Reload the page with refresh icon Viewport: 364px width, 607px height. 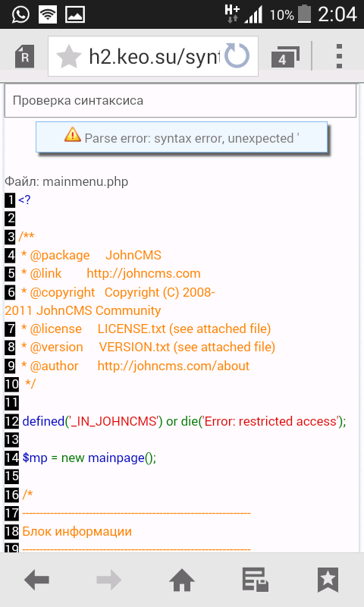[x=237, y=55]
